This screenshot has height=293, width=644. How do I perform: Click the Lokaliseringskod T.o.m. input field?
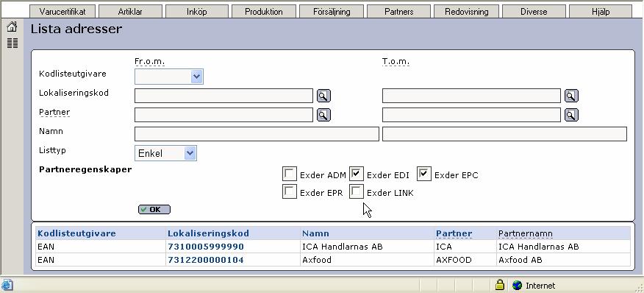click(x=471, y=96)
